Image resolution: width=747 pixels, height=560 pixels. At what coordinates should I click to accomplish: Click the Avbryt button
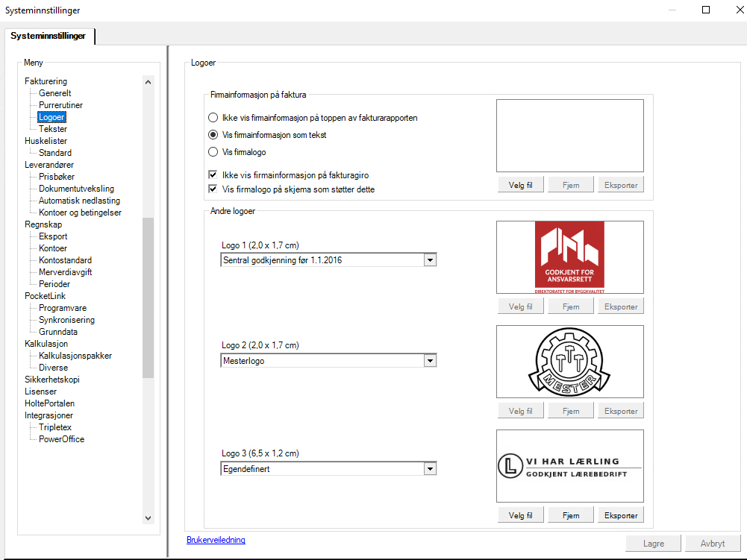(712, 543)
